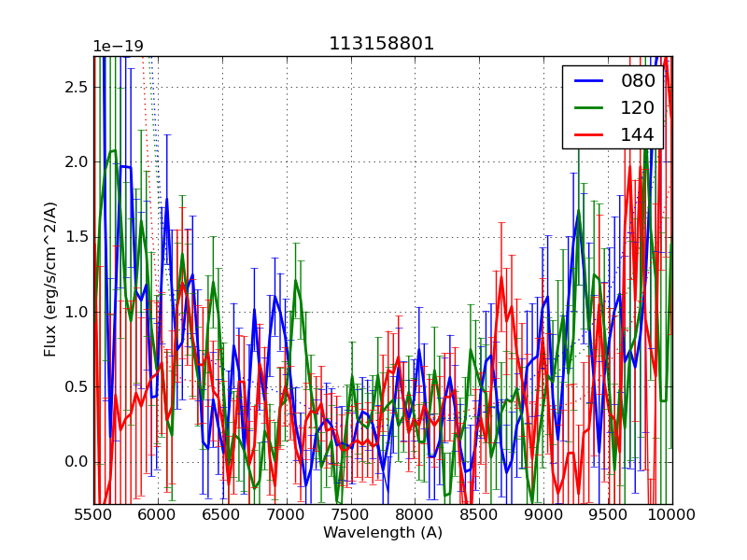This screenshot has height=560, width=747.
Task: Click the Wavelength (A) axis label
Action: [383, 533]
